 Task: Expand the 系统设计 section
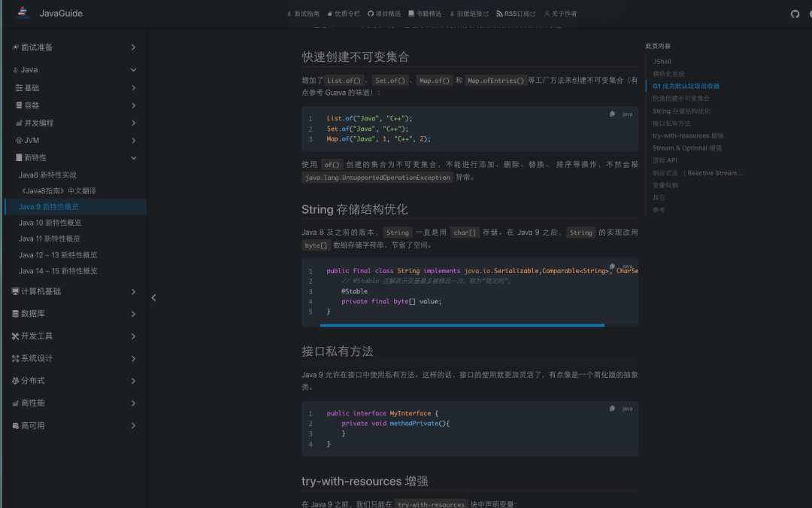click(75, 358)
